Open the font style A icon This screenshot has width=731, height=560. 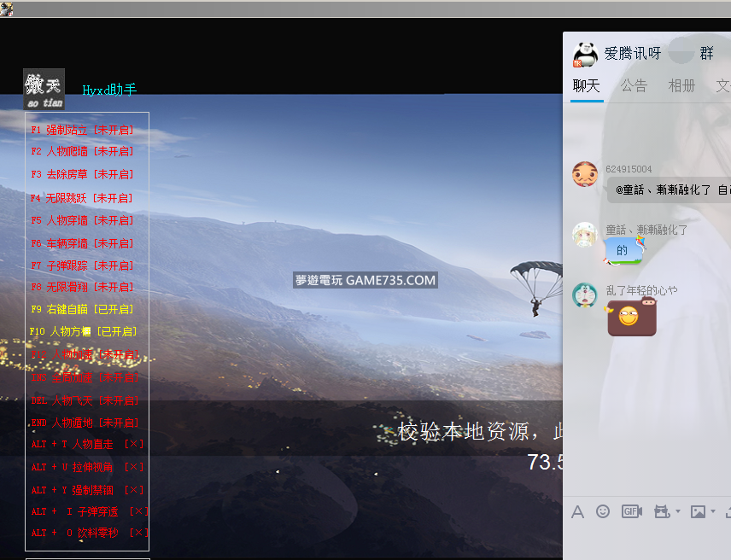pos(578,511)
